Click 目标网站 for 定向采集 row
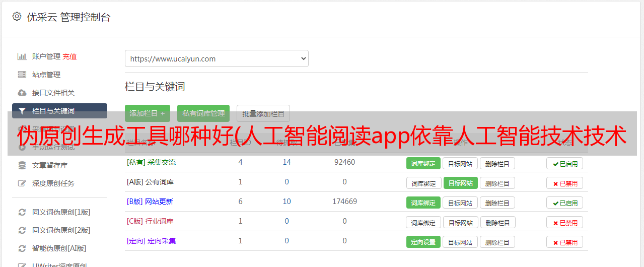Image resolution: width=644 pixels, height=267 pixels. [460, 242]
